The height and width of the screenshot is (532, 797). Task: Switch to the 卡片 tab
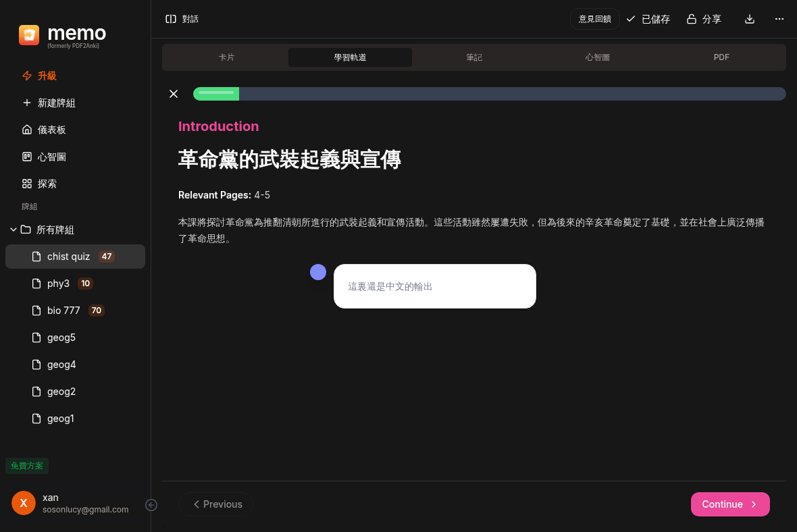tap(226, 57)
